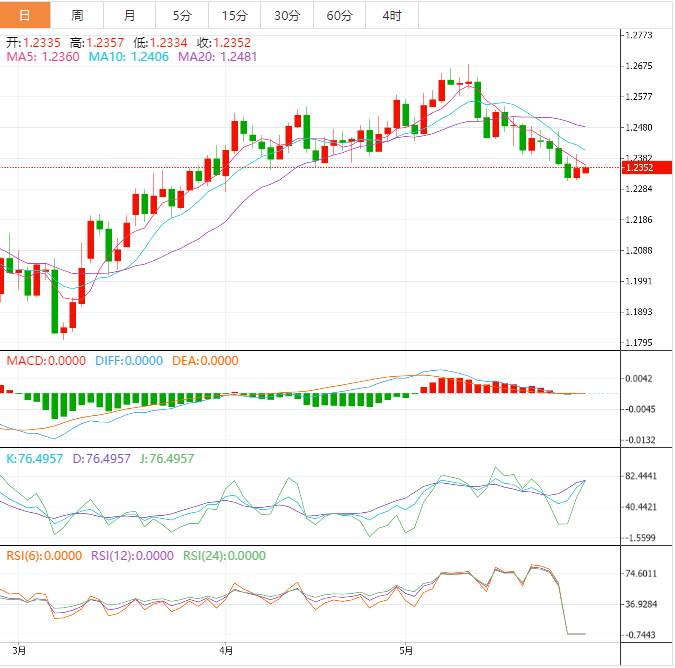Switch to the 周 (weekly) tab

pos(77,15)
